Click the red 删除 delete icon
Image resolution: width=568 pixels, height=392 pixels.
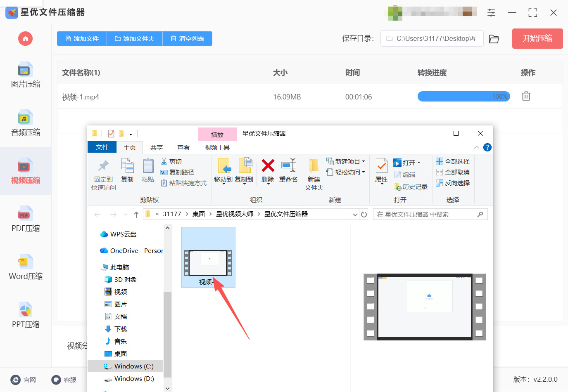[268, 166]
